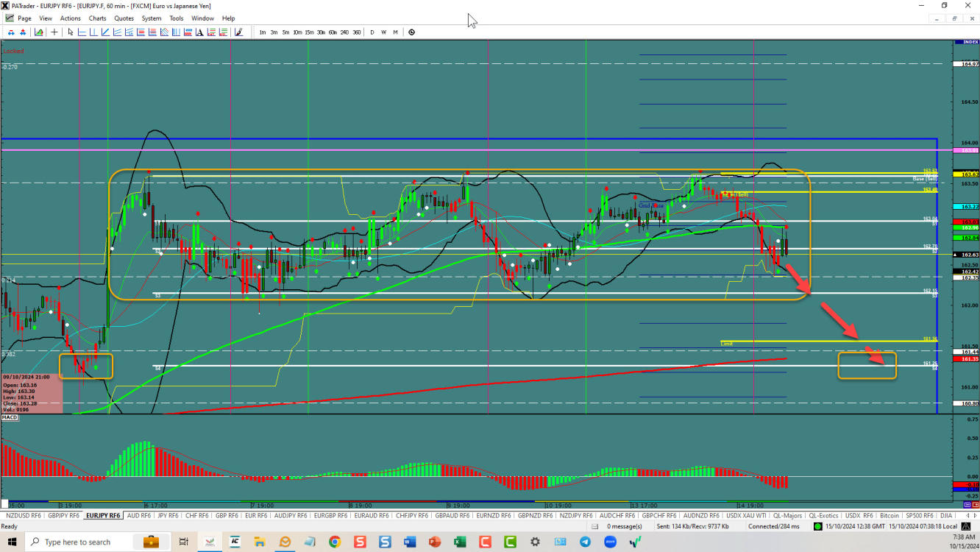The image size is (980, 552).
Task: Switch chart to 240 minute timeframe
Action: (x=344, y=32)
